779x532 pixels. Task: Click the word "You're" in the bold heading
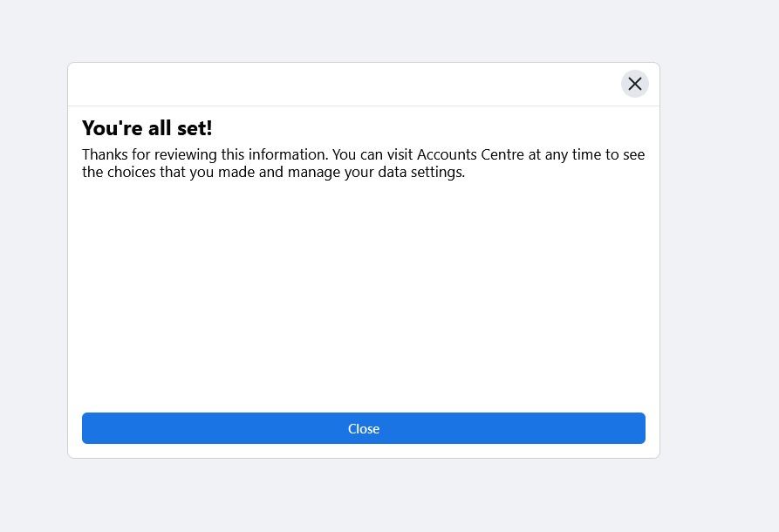tap(113, 128)
